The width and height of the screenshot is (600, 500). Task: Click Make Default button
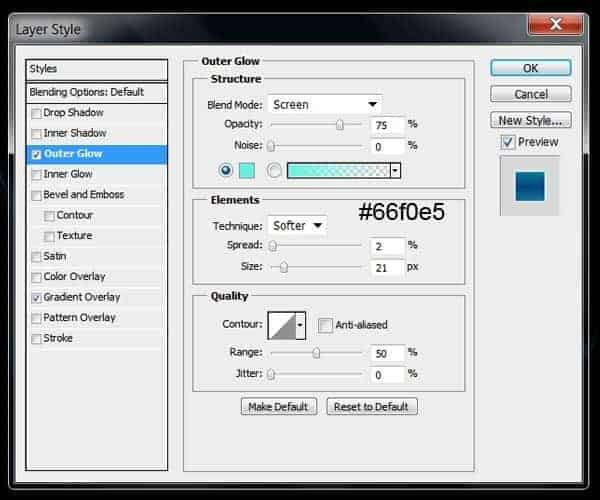tap(279, 406)
